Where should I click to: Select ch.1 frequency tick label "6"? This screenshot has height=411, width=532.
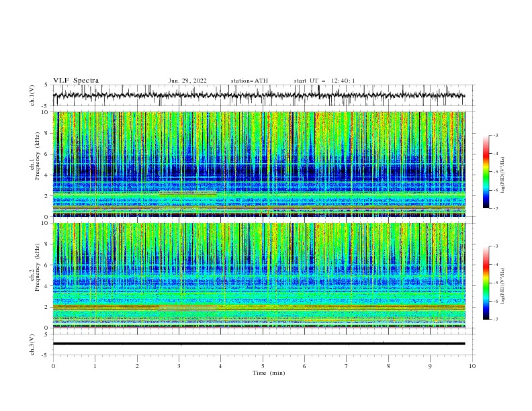point(46,154)
